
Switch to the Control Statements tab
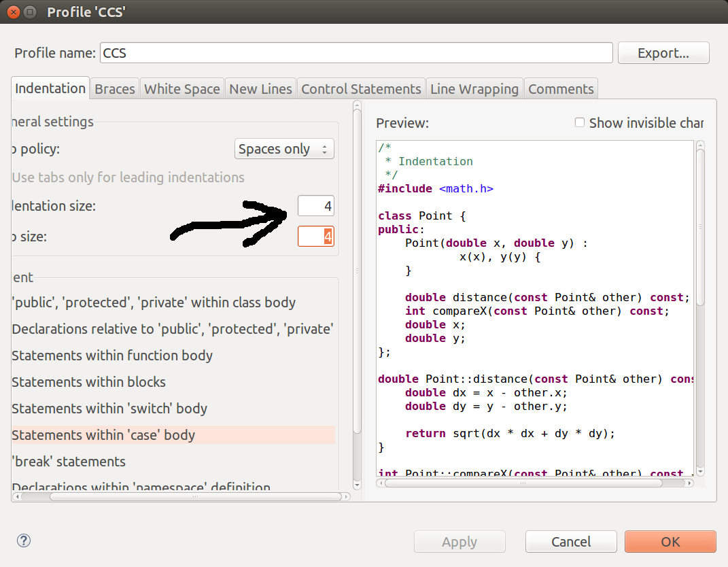point(361,88)
